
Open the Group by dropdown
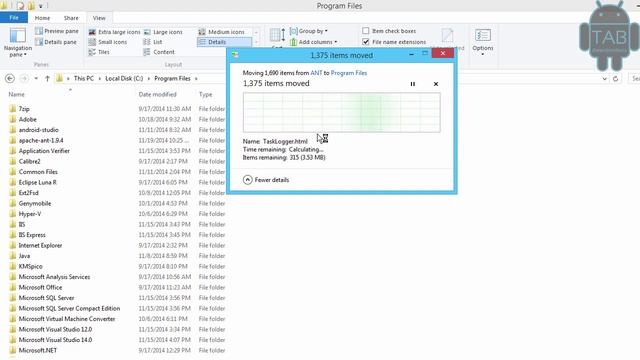click(x=309, y=31)
